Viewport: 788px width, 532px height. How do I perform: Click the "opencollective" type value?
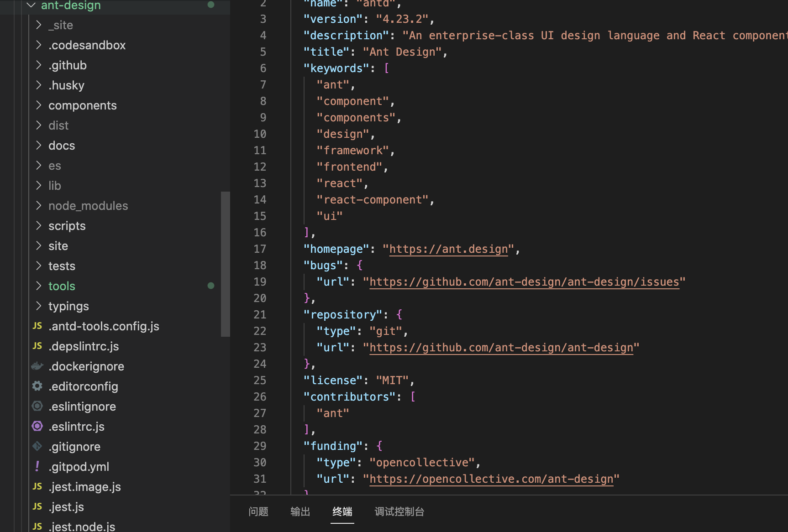422,463
